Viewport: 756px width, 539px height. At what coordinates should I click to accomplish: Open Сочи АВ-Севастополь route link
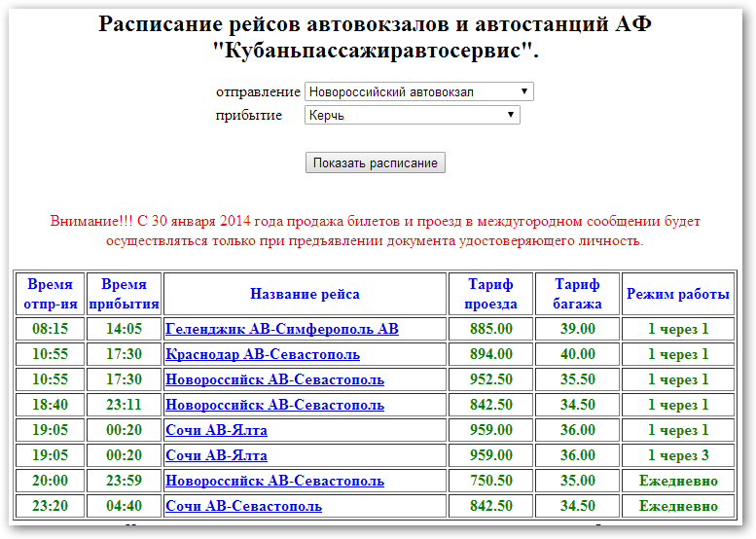[244, 506]
